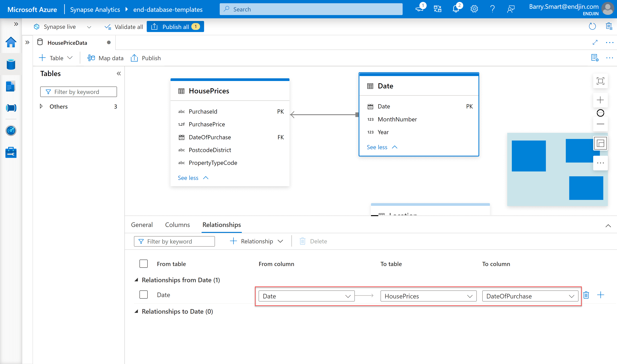Collapse the bottom properties panel
The width and height of the screenshot is (617, 364).
pyautogui.click(x=608, y=226)
